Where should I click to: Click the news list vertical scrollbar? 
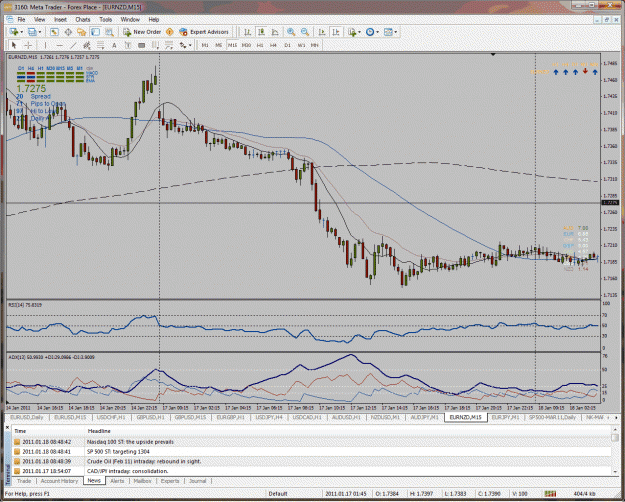tap(615, 453)
